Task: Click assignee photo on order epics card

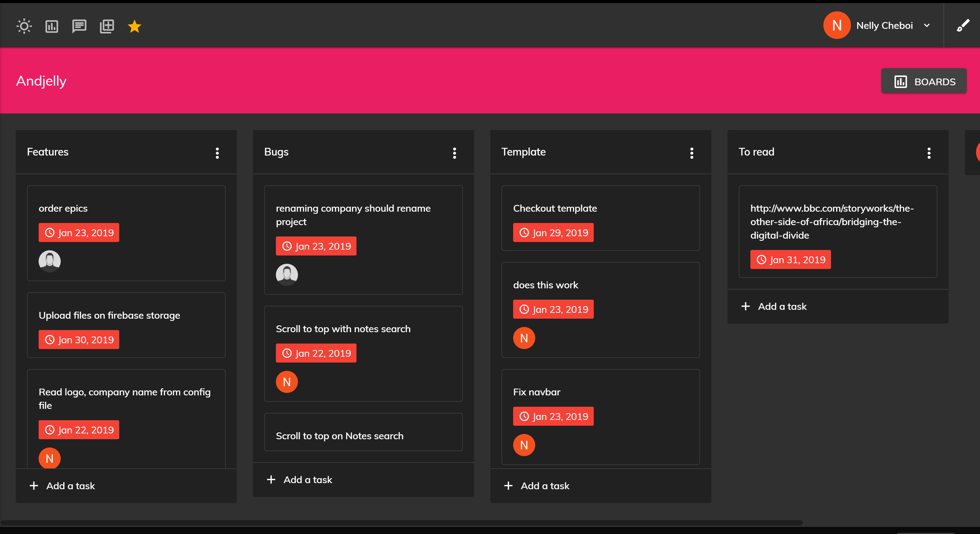Action: point(49,261)
